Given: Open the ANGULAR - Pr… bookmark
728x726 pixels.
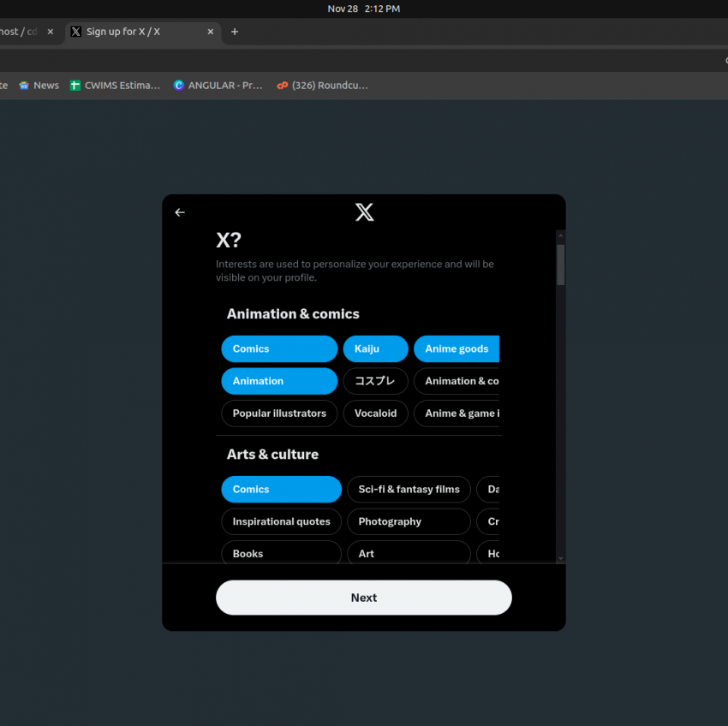Looking at the screenshot, I should (218, 86).
